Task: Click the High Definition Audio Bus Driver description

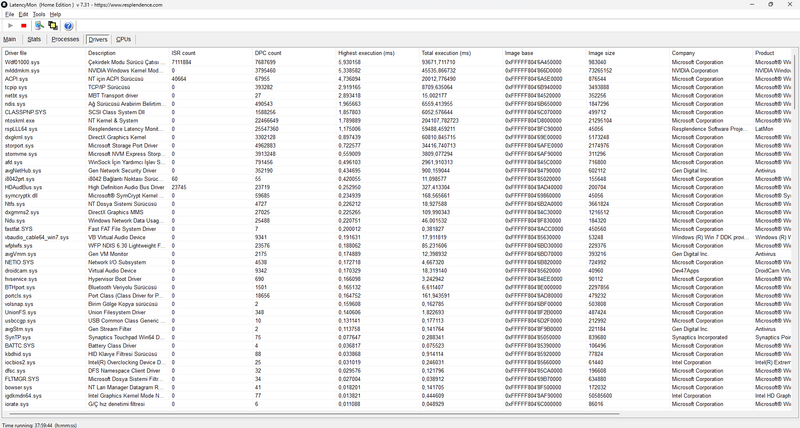Action: [126, 187]
